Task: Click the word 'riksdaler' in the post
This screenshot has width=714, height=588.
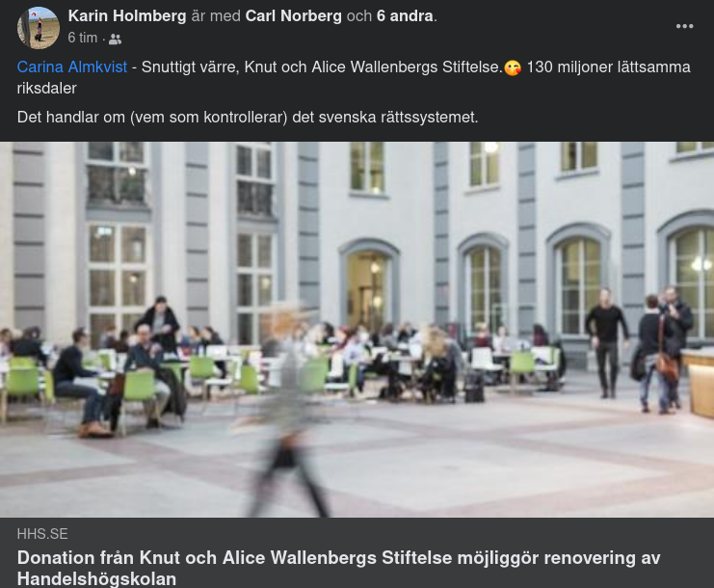Action: pos(47,89)
